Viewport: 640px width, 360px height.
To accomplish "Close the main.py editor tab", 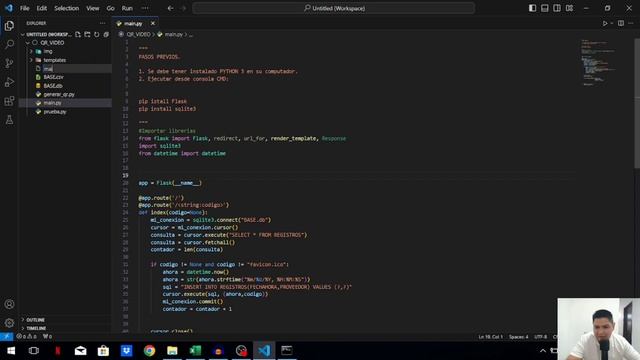I will tap(153, 24).
